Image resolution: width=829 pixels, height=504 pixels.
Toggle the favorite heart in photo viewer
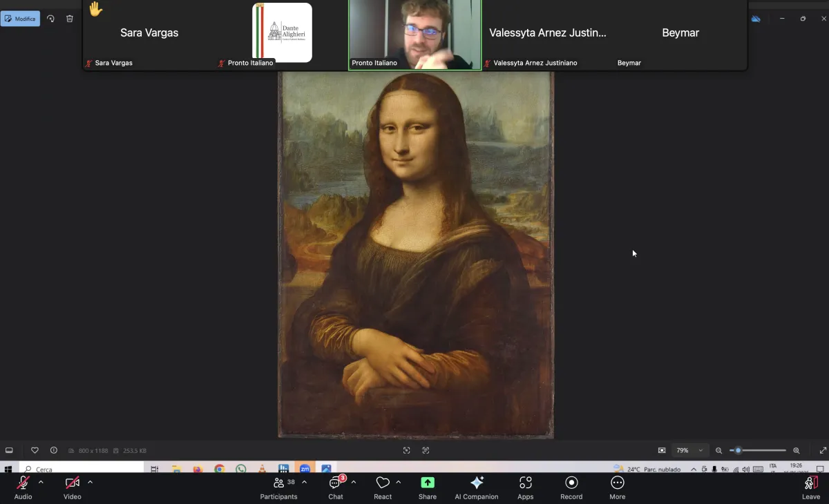(x=35, y=450)
